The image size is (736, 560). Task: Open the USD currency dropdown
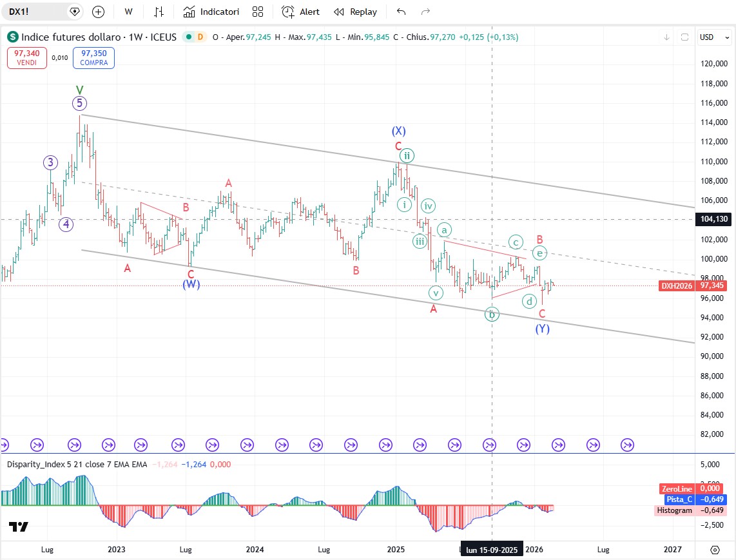[x=714, y=37]
